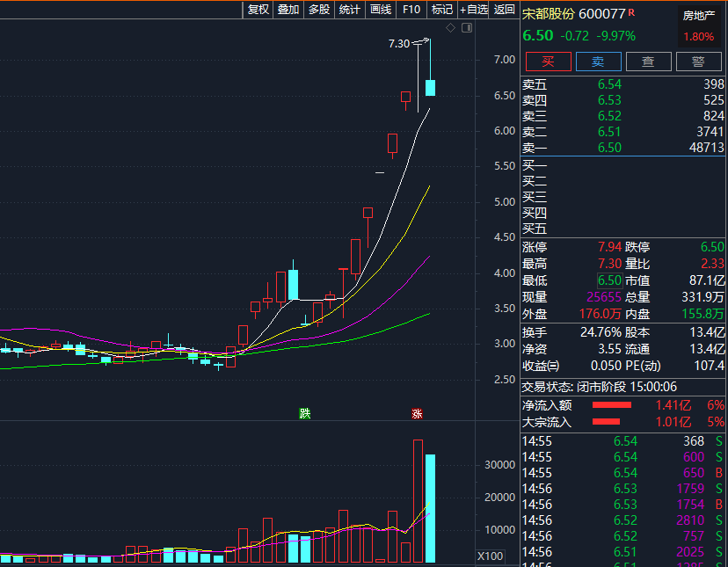The image size is (728, 567).
Task: Select the 画线 drawing tool
Action: 381,10
